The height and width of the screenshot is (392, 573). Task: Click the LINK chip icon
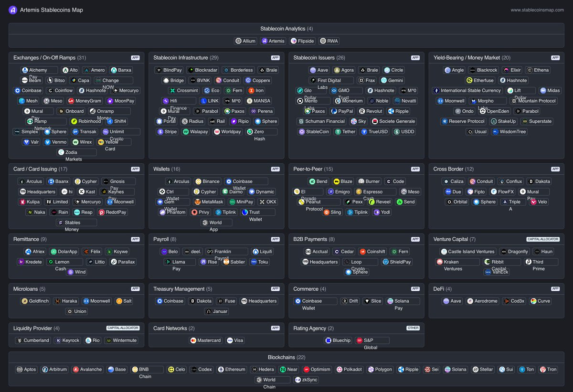[204, 101]
